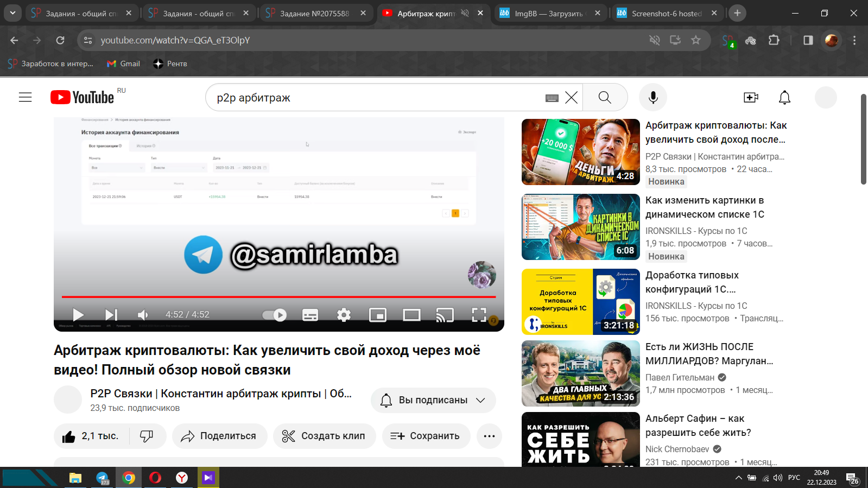Open Доработка типовых конфигураций thumbnail

tap(580, 302)
